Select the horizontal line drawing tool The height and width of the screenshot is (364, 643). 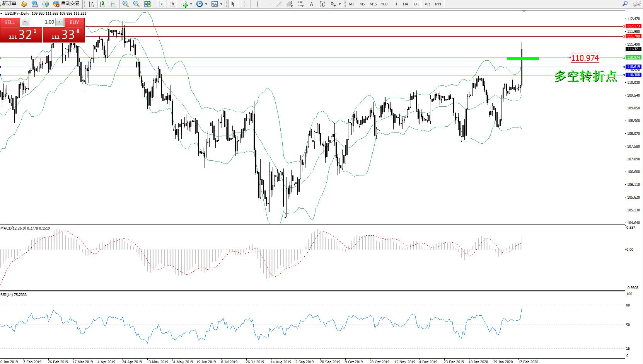(268, 4)
